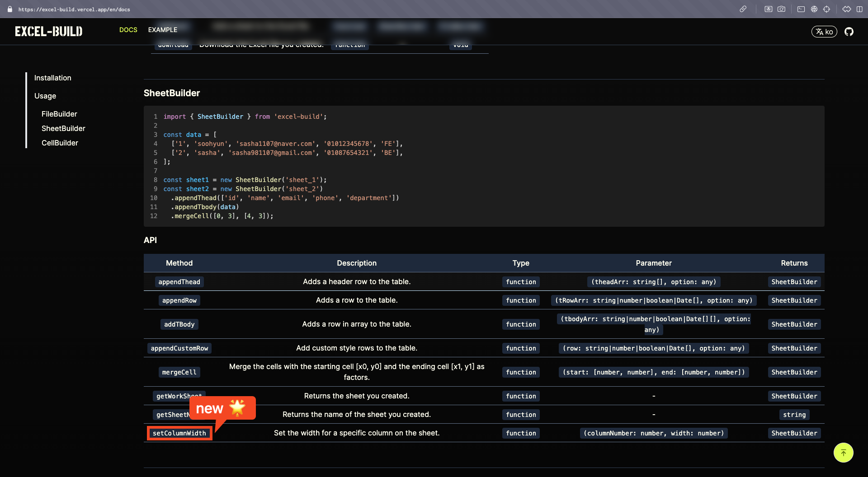Click the EXCEL-BUILD logo
Screen dimensions: 868x477
tap(49, 31)
